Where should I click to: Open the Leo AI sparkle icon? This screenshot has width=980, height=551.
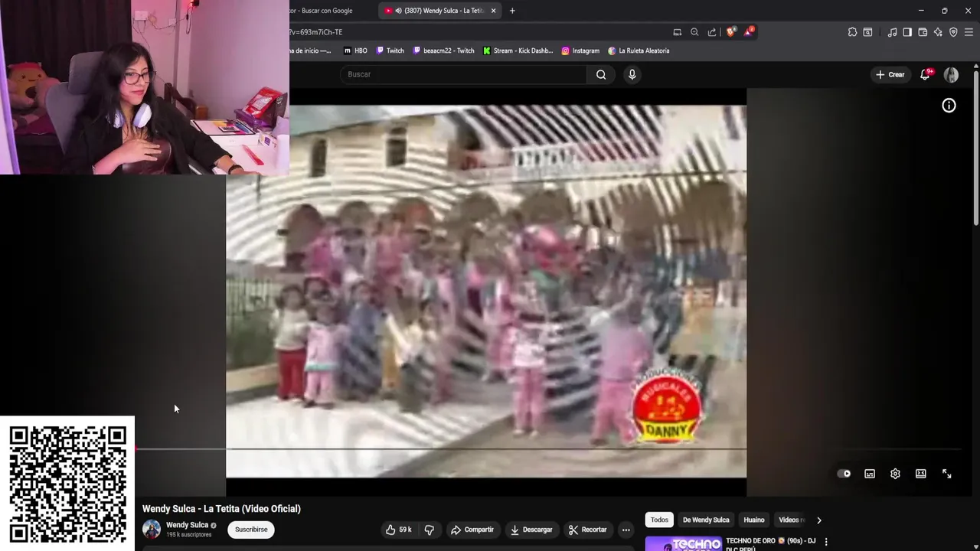pyautogui.click(x=938, y=32)
